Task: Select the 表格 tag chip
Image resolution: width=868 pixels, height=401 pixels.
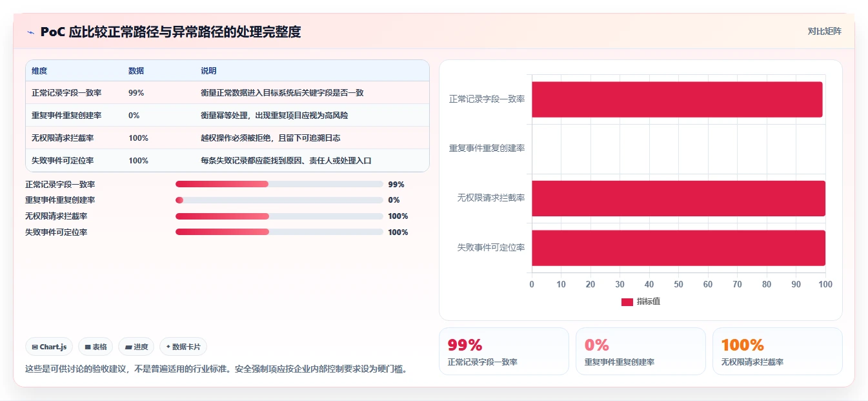Action: pos(96,347)
